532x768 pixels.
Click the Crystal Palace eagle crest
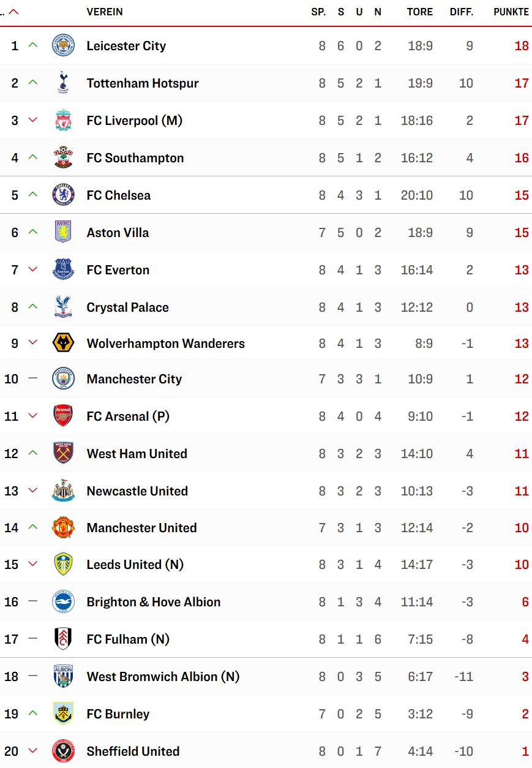[63, 307]
